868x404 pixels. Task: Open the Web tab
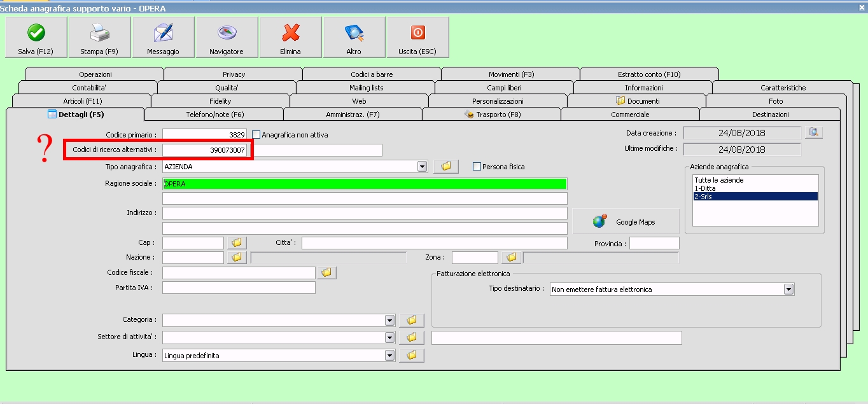359,101
